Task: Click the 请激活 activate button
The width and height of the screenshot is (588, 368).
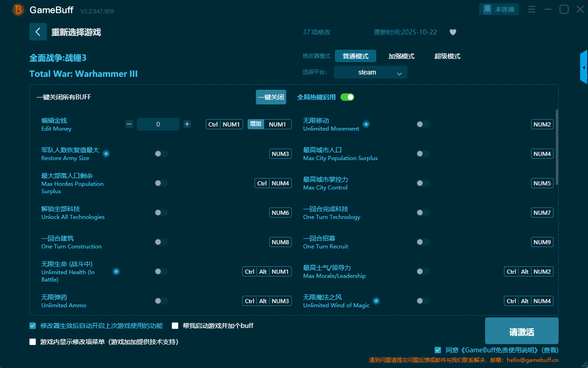Action: pos(521,331)
